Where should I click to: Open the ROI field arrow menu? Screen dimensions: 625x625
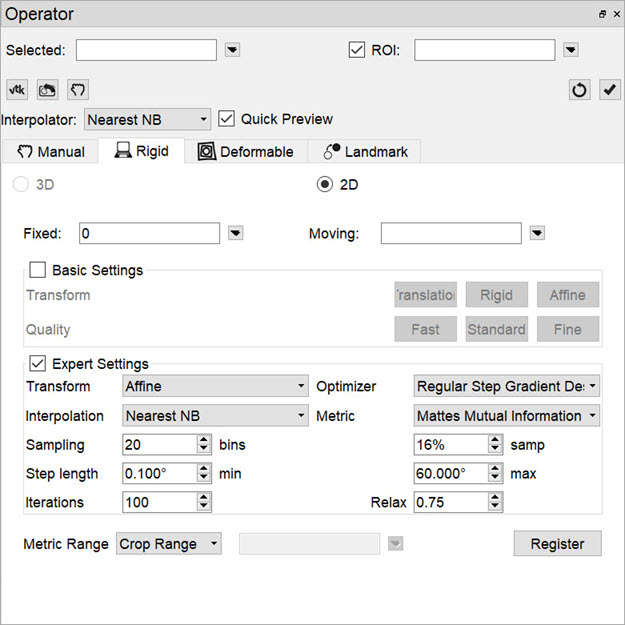(570, 49)
